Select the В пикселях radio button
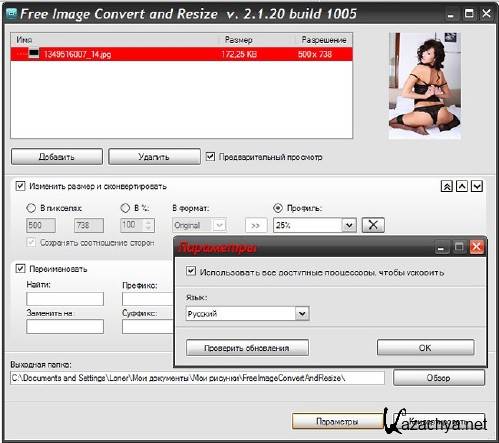This screenshot has height=443, width=499. [31, 208]
